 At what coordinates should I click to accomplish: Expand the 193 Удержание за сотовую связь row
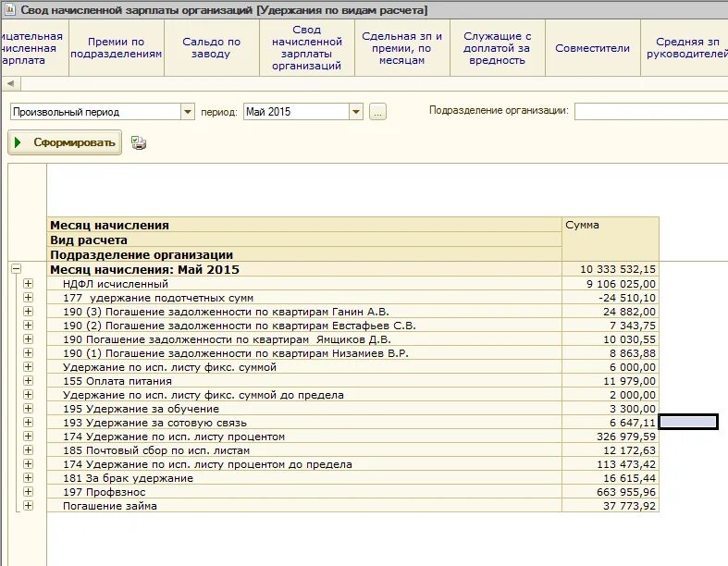[28, 422]
